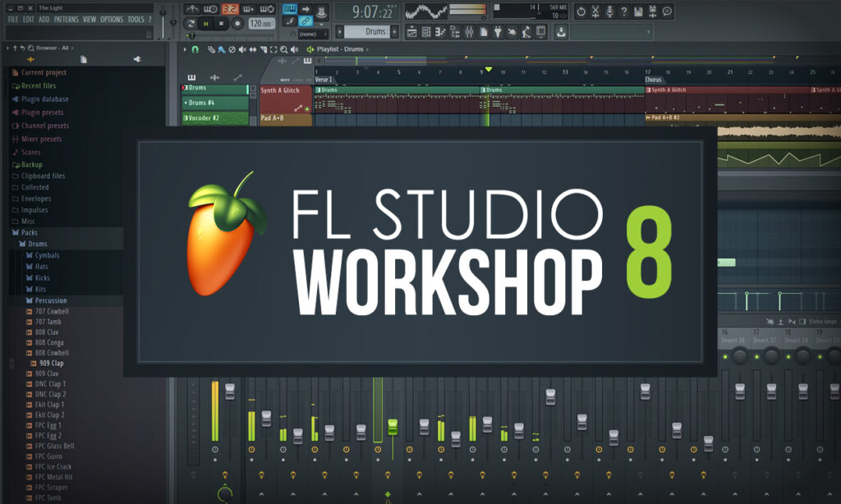Image resolution: width=841 pixels, height=504 pixels.
Task: Click the microphone one-click recording icon
Action: tap(609, 11)
